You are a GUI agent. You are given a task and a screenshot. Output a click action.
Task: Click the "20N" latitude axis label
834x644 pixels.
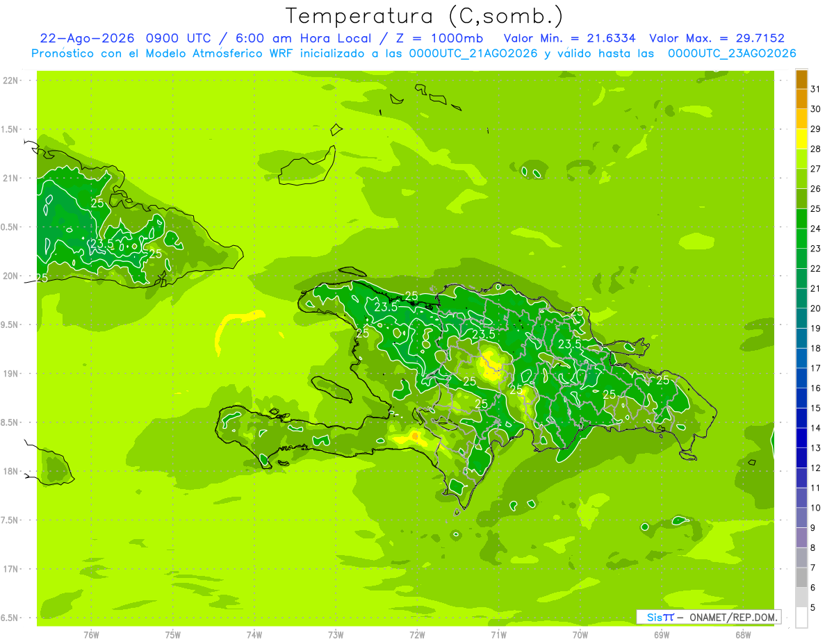pos(10,276)
